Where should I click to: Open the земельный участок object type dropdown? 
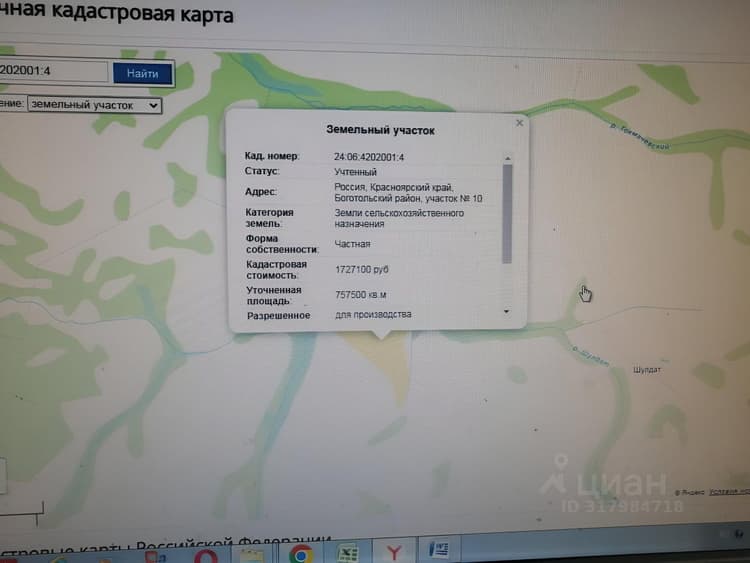[x=94, y=105]
